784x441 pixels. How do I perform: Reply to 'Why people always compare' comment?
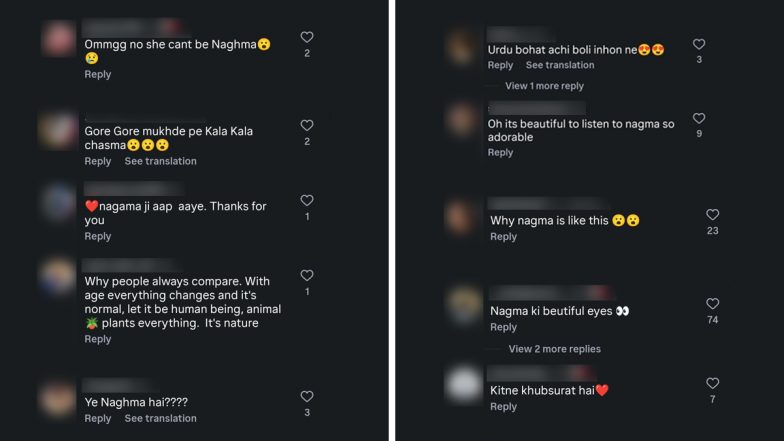click(x=98, y=339)
